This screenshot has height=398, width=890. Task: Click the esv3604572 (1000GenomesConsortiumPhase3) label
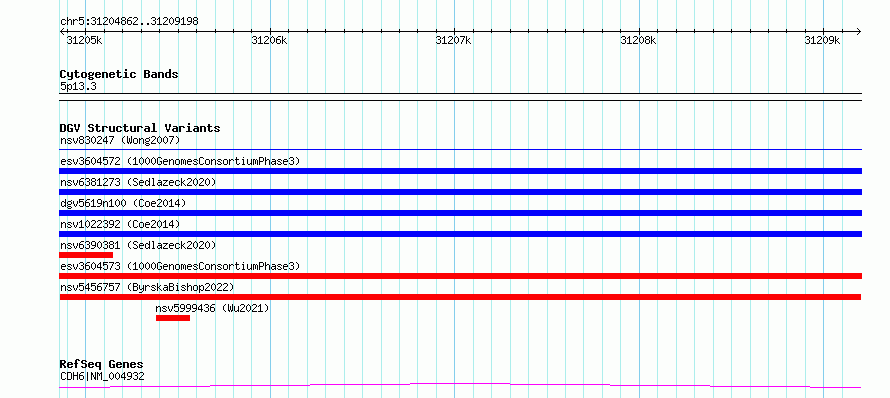tap(180, 161)
